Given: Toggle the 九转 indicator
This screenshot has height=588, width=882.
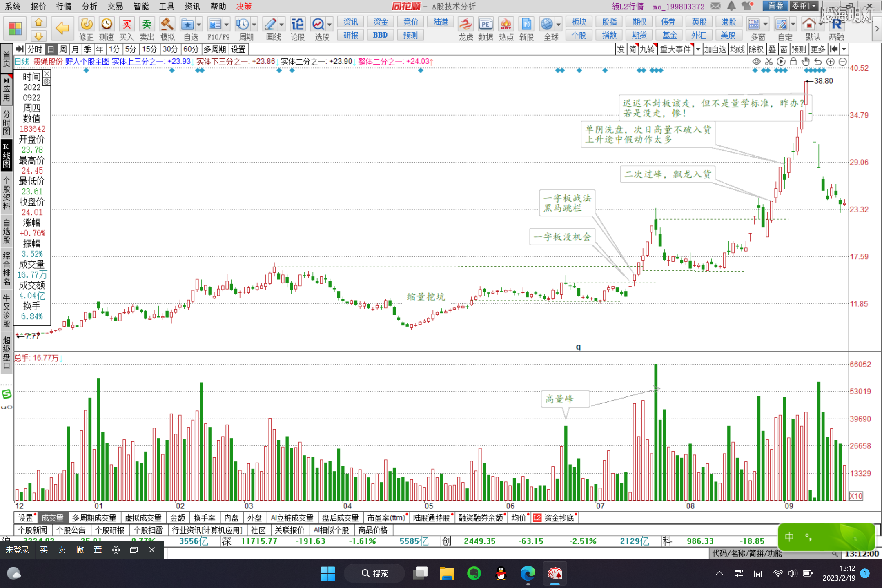Looking at the screenshot, I should tap(648, 49).
